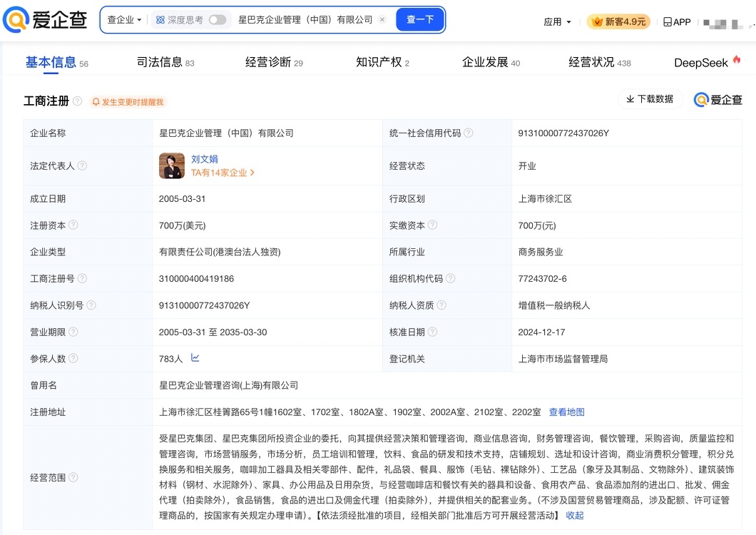Click the 注册资本 value 700万(美元)
Image resolution: width=756 pixels, height=535 pixels.
(183, 225)
